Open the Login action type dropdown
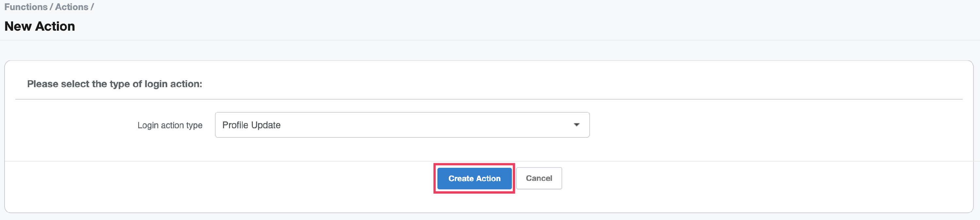Screen dimensions: 980x220 pos(402,125)
